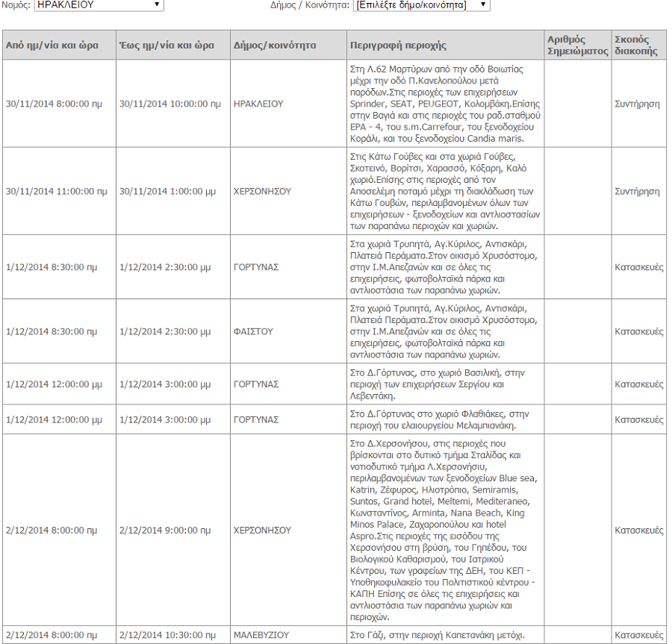Open the Νομός dropdown showing ΗΡΑΚΛΕΙΟΥ

pos(99,5)
